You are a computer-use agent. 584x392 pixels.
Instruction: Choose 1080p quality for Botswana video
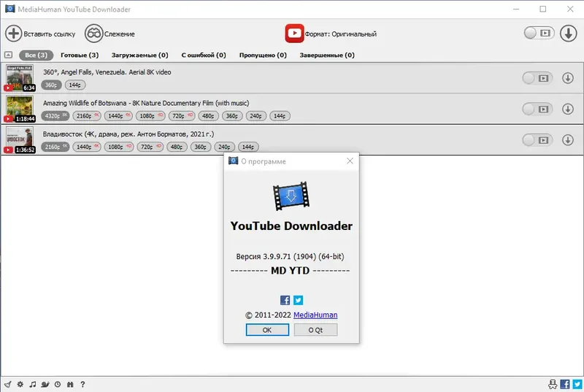(x=150, y=116)
